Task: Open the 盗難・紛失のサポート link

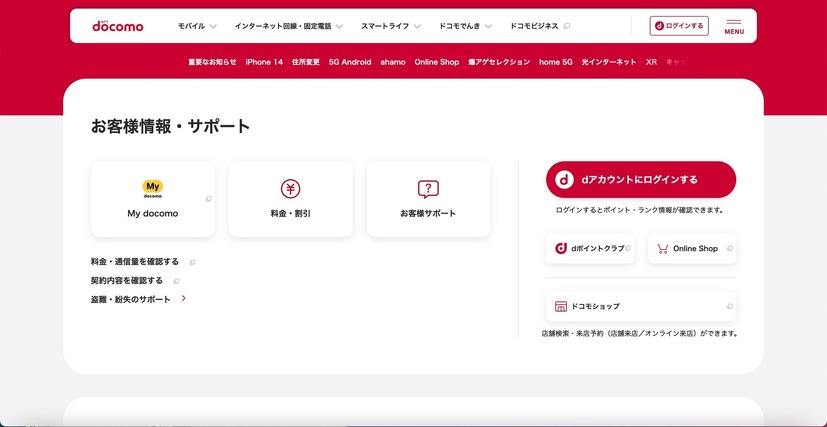Action: (131, 299)
